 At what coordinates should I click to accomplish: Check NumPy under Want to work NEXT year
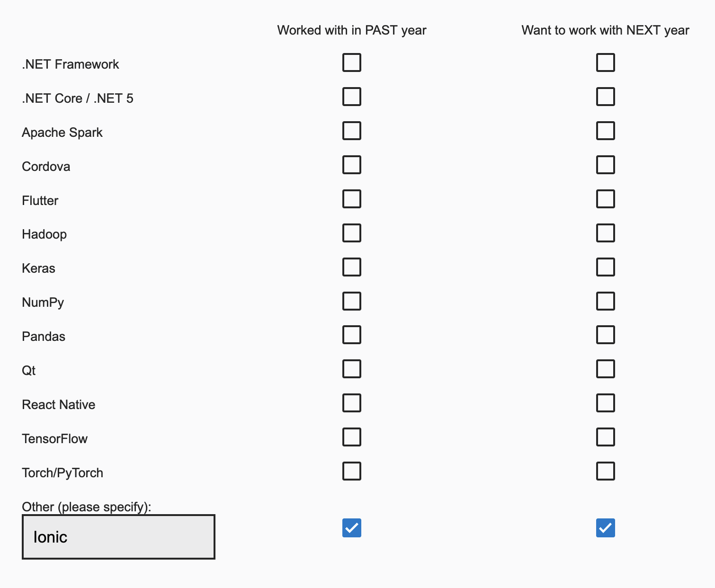click(605, 301)
